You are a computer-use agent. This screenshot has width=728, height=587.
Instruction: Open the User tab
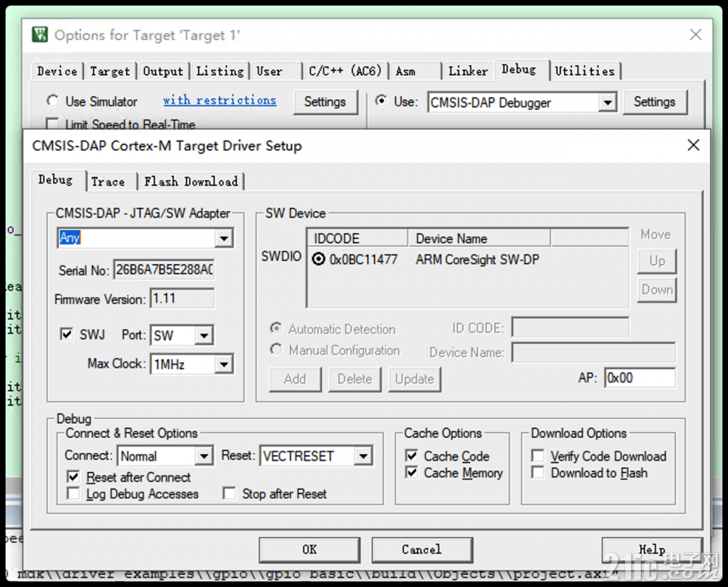276,71
